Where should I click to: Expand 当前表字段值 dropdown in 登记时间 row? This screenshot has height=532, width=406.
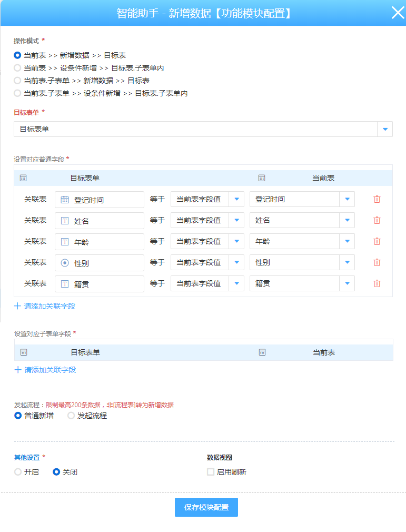click(236, 199)
